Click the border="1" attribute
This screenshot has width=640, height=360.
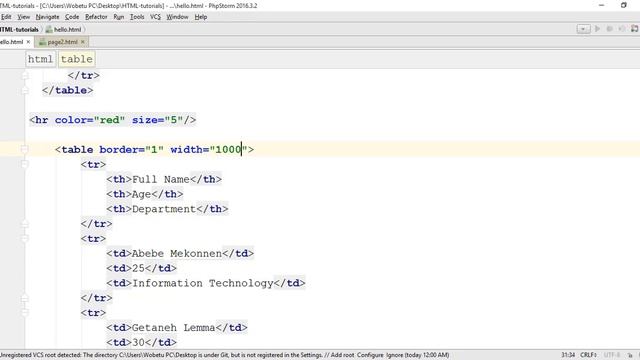pos(131,149)
